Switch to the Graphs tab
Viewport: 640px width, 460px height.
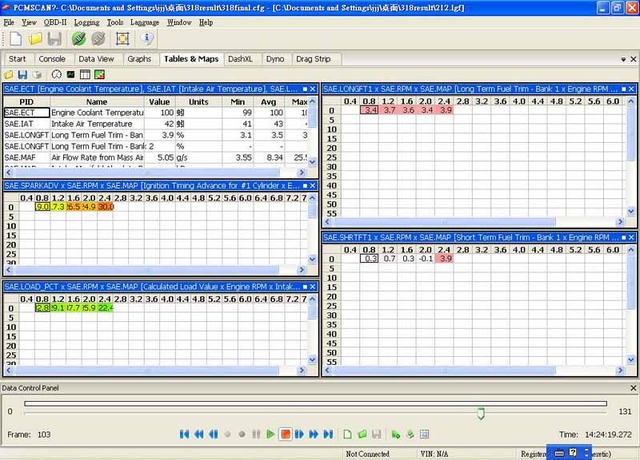tap(139, 59)
